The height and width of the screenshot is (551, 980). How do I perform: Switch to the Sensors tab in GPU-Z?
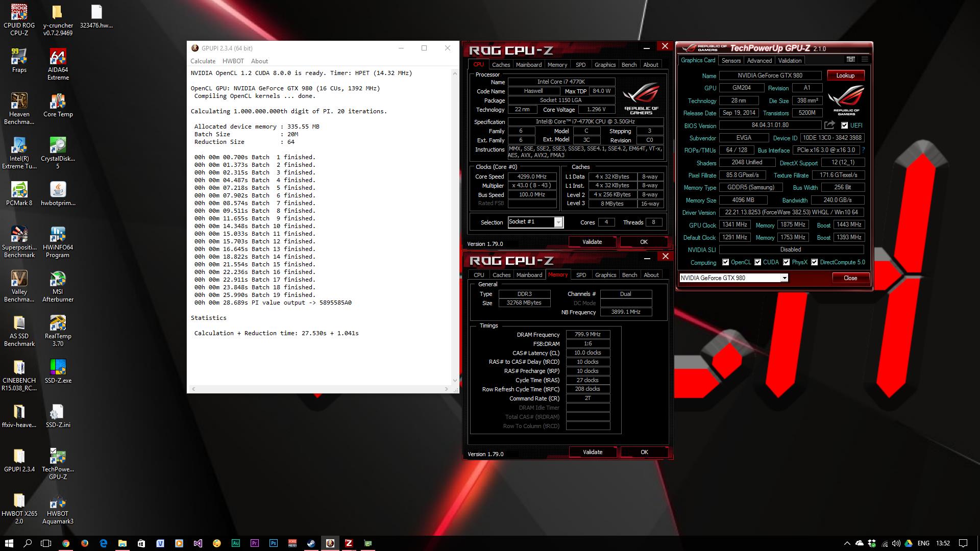[x=731, y=60]
